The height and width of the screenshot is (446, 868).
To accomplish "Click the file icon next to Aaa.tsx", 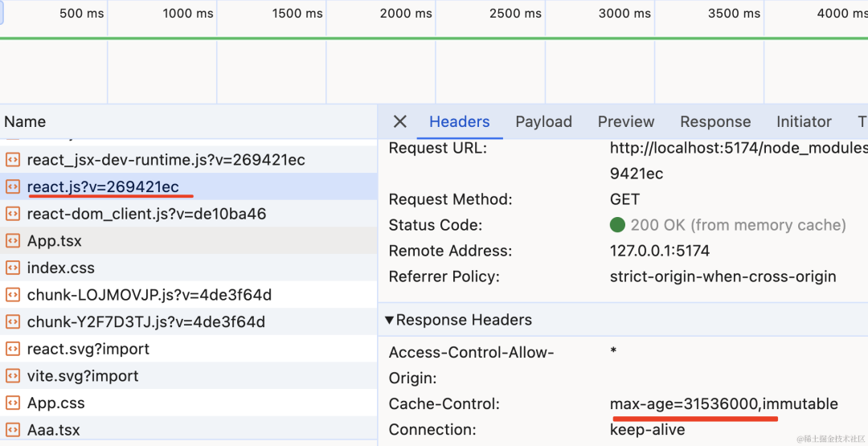I will [x=13, y=430].
